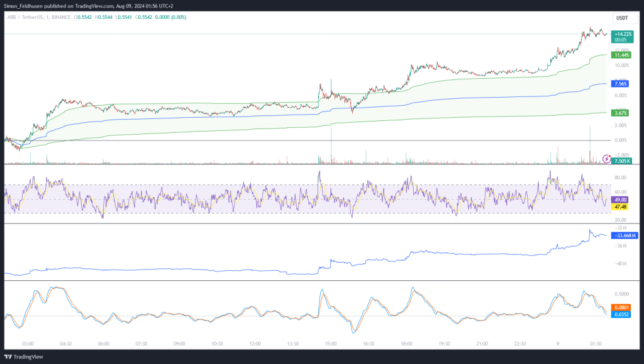
Task: Click the orange 0.0801 oscillator label
Action: click(621, 308)
